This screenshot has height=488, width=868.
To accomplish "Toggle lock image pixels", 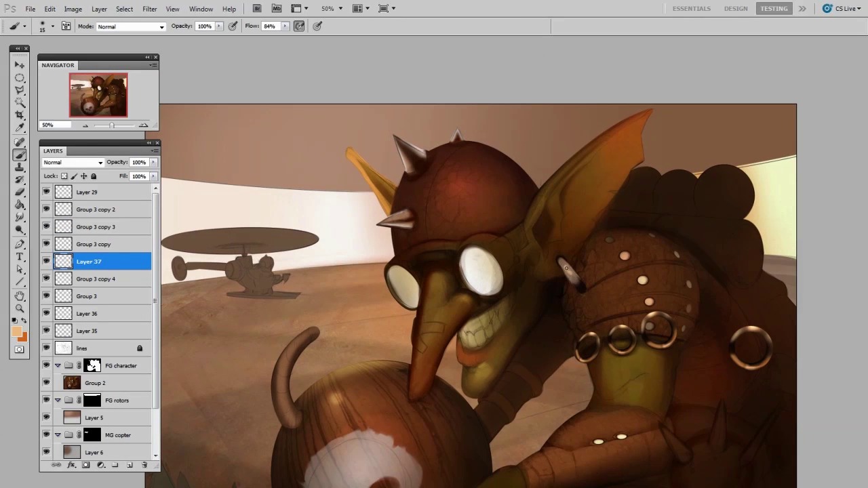I will click(75, 176).
